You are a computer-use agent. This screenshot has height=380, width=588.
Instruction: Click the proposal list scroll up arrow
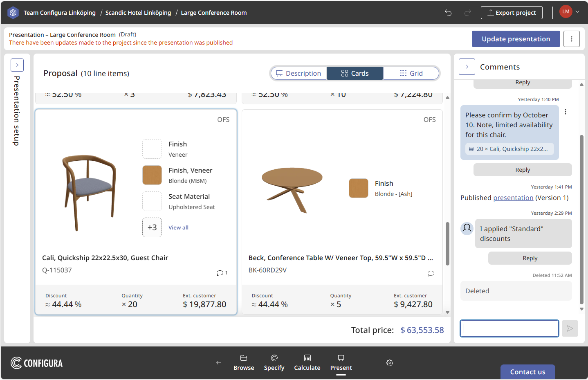[447, 97]
